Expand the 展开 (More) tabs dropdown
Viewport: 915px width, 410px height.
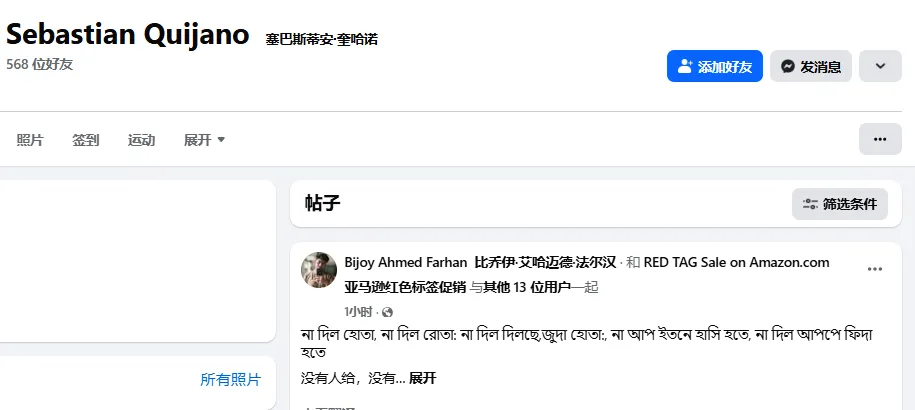[204, 140]
